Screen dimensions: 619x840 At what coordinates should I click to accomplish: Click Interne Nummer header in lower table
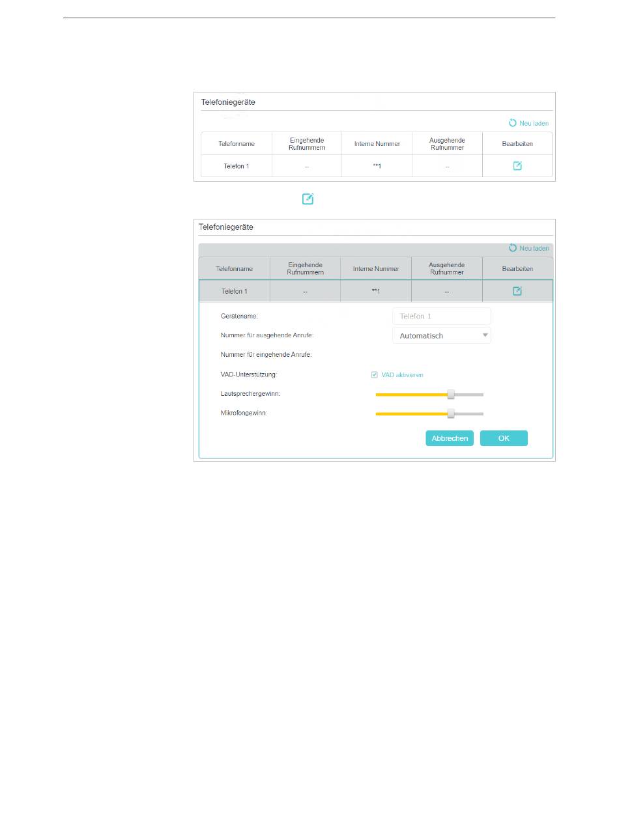point(376,269)
